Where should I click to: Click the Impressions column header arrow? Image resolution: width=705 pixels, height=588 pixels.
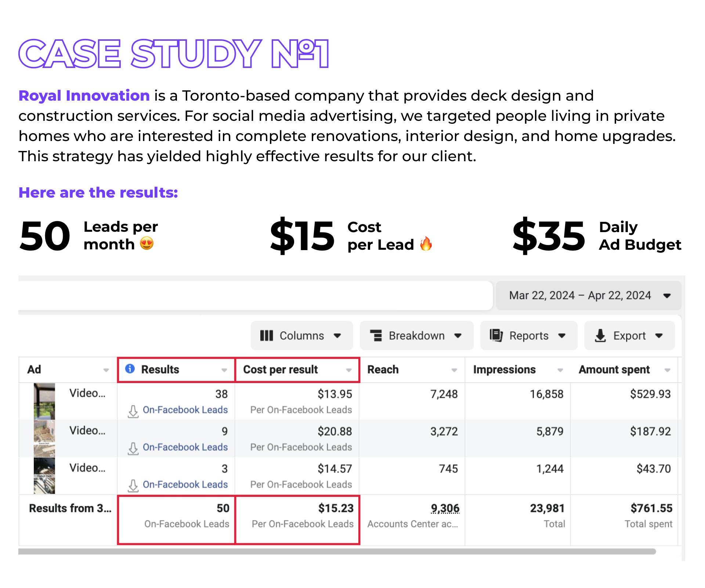[x=560, y=370]
